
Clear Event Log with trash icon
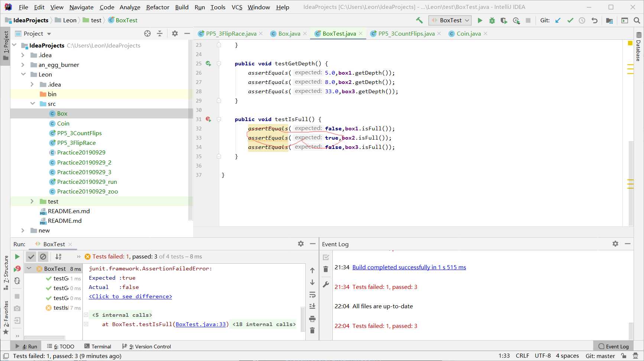(x=326, y=269)
